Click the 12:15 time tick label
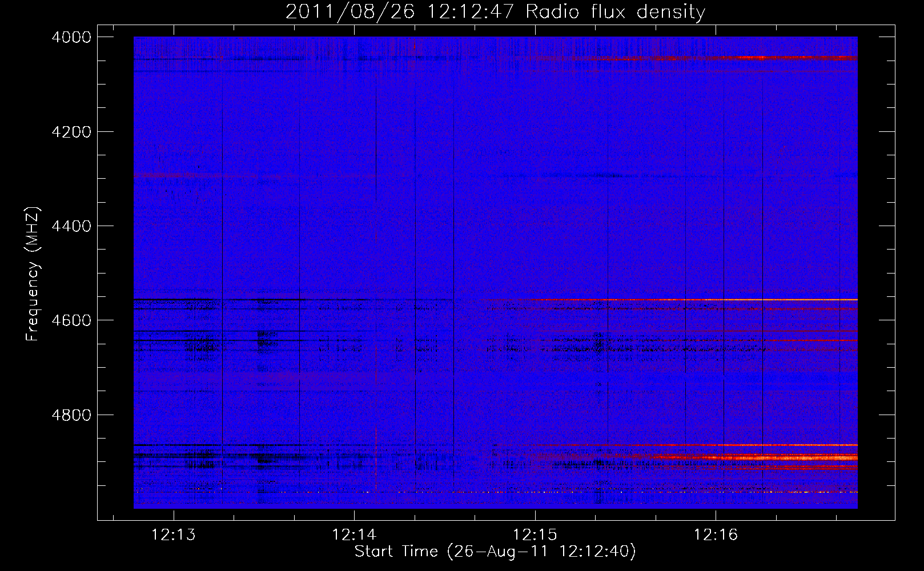This screenshot has width=924, height=571. tap(535, 535)
